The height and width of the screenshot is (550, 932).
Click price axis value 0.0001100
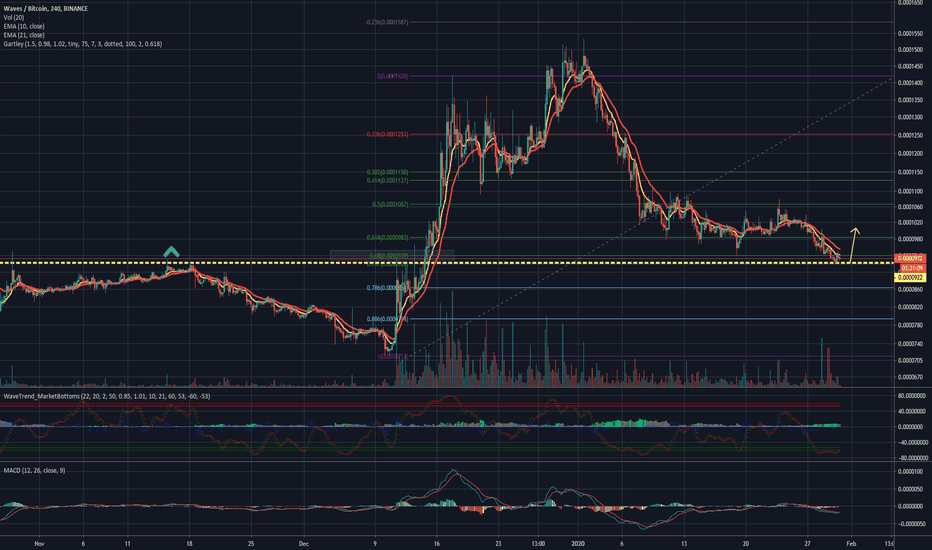910,191
